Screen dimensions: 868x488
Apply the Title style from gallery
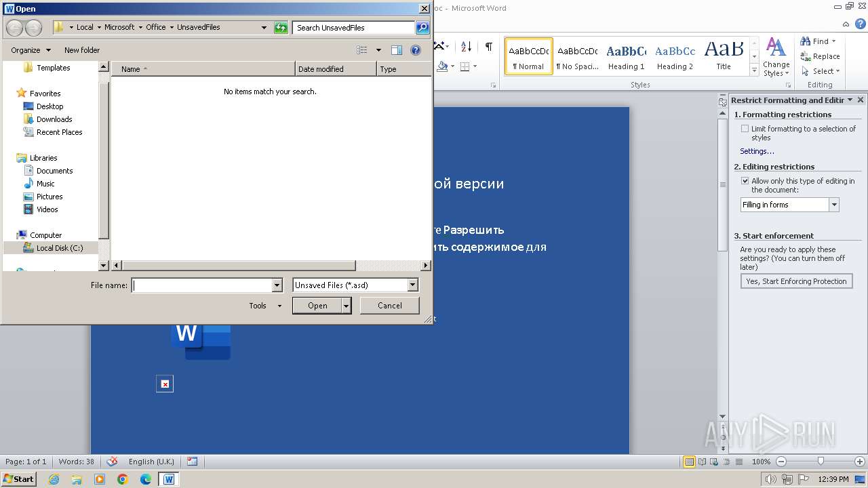click(724, 57)
